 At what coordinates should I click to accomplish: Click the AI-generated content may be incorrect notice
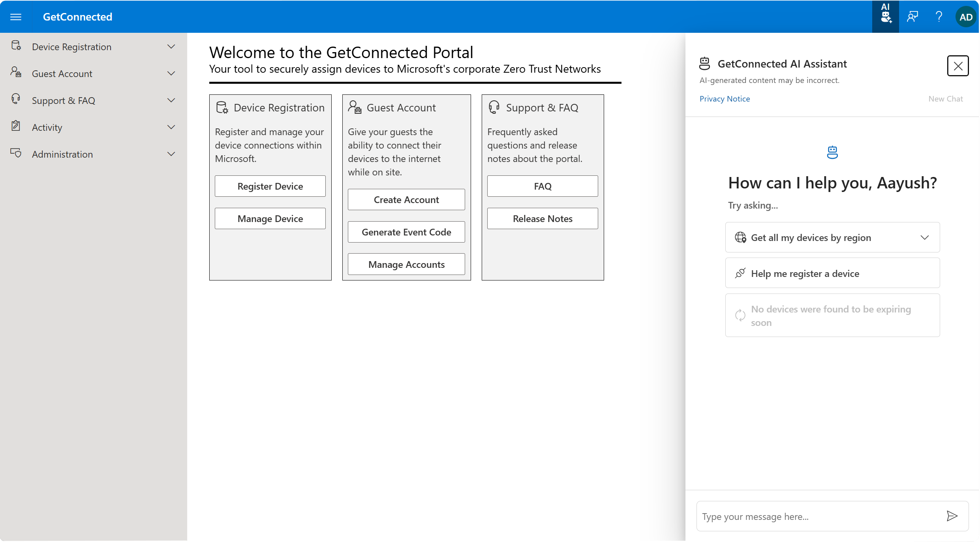coord(770,80)
